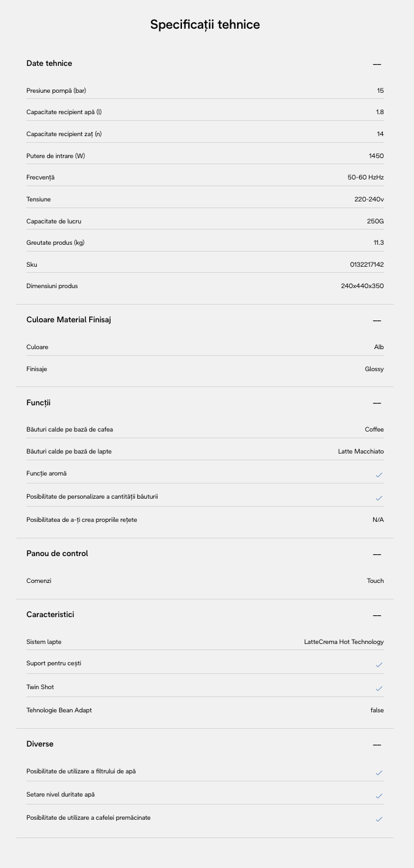Click the Specificații tehnice page title

(x=205, y=24)
